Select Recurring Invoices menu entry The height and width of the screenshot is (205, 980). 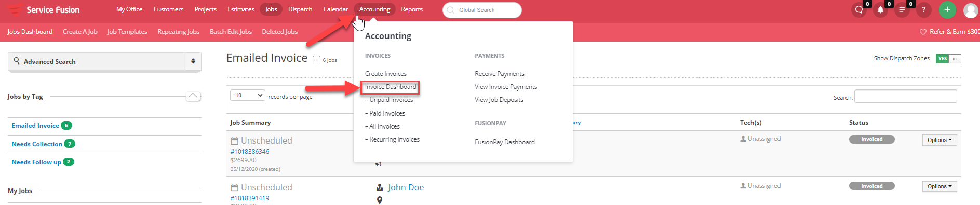pos(392,139)
